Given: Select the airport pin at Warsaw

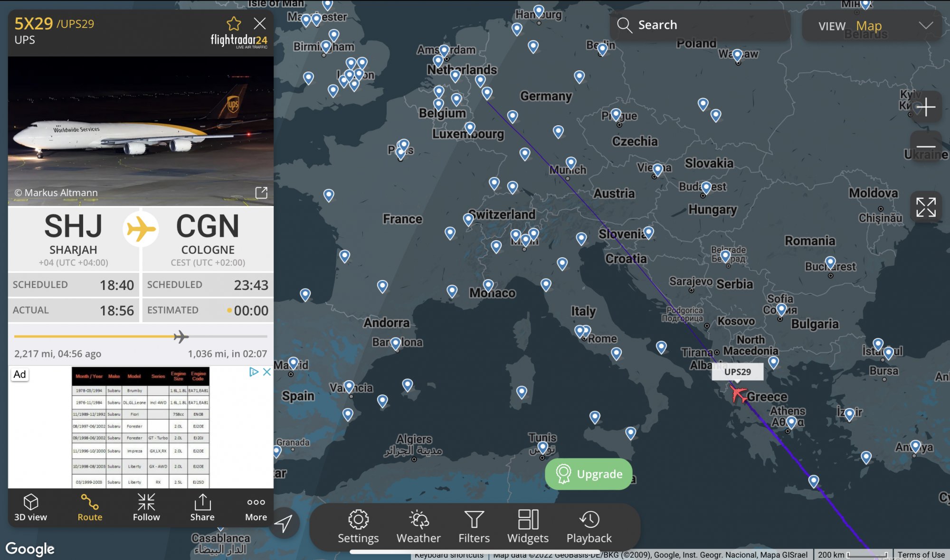Looking at the screenshot, I should 737,55.
